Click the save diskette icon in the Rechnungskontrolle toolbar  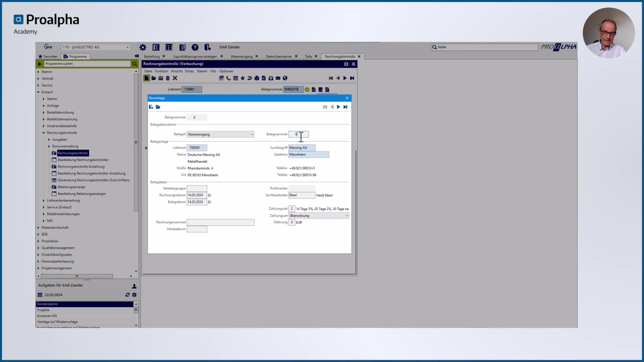click(161, 78)
